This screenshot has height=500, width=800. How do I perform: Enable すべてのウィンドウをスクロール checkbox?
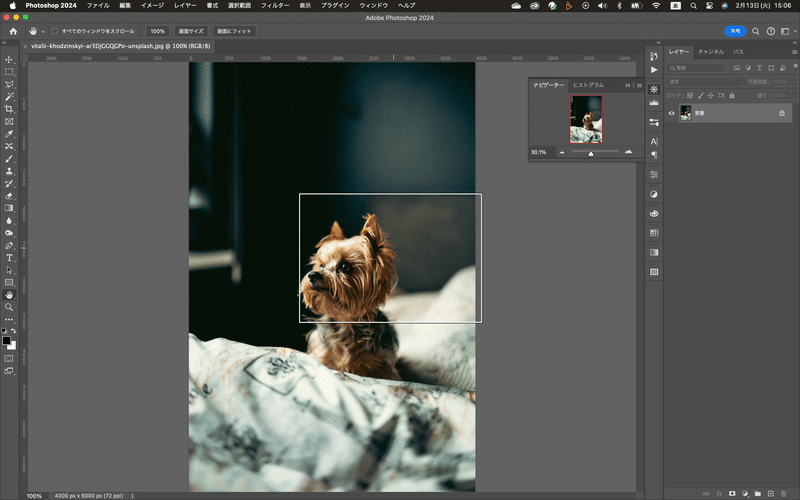[55, 31]
